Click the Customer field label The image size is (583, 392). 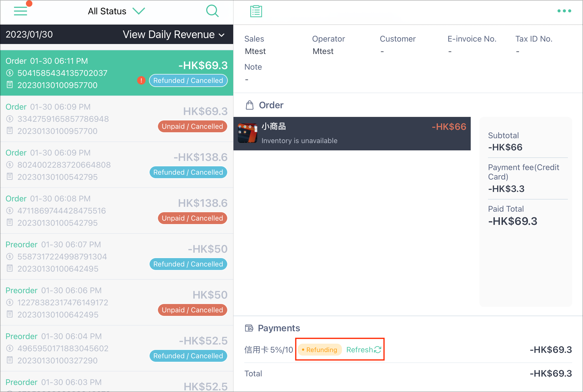click(x=398, y=39)
